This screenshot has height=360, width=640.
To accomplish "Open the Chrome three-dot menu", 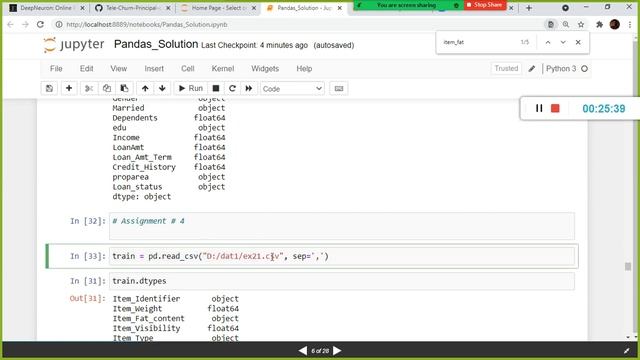I will (x=630, y=24).
